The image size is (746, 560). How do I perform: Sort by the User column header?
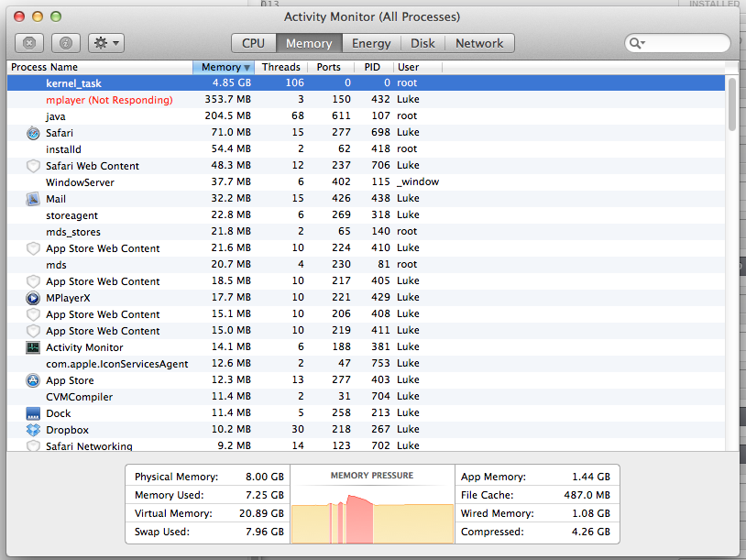[417, 67]
